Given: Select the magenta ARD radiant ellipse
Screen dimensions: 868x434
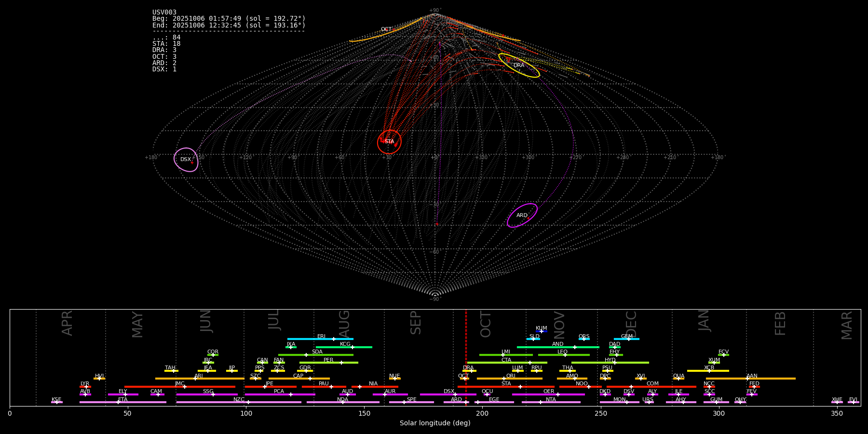Looking at the screenshot, I should [x=522, y=216].
